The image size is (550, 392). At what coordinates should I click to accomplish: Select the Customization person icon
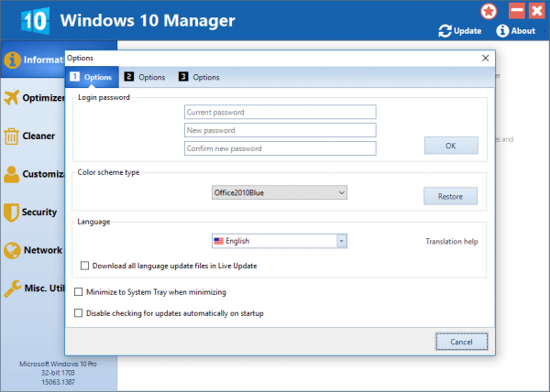coord(12,174)
